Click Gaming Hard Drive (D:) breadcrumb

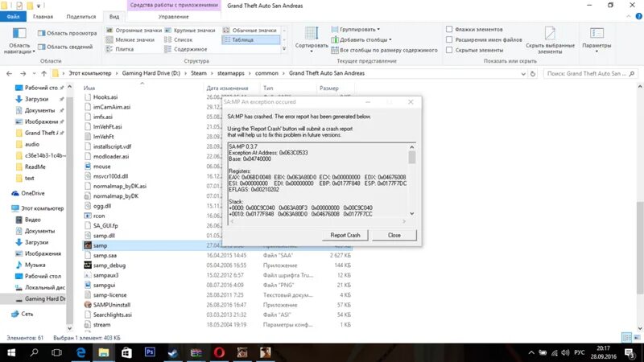click(151, 73)
